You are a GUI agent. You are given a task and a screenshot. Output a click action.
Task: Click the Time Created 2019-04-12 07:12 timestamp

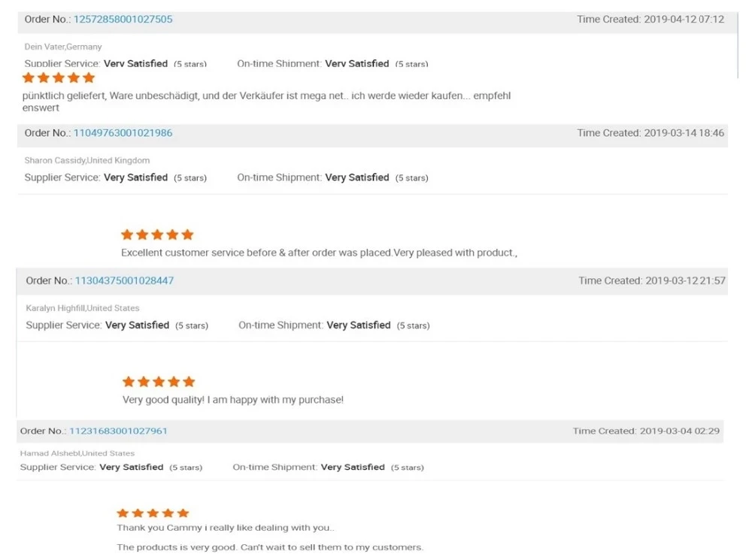click(x=650, y=20)
